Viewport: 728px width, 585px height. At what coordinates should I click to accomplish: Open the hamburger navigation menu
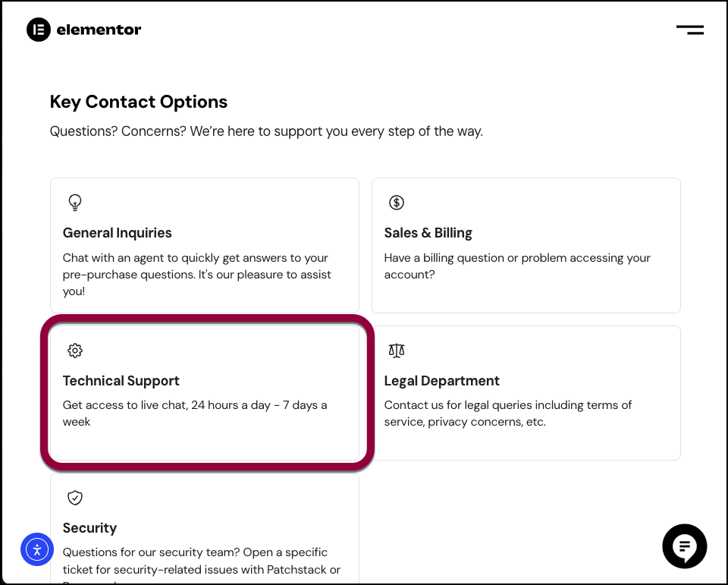point(689,30)
